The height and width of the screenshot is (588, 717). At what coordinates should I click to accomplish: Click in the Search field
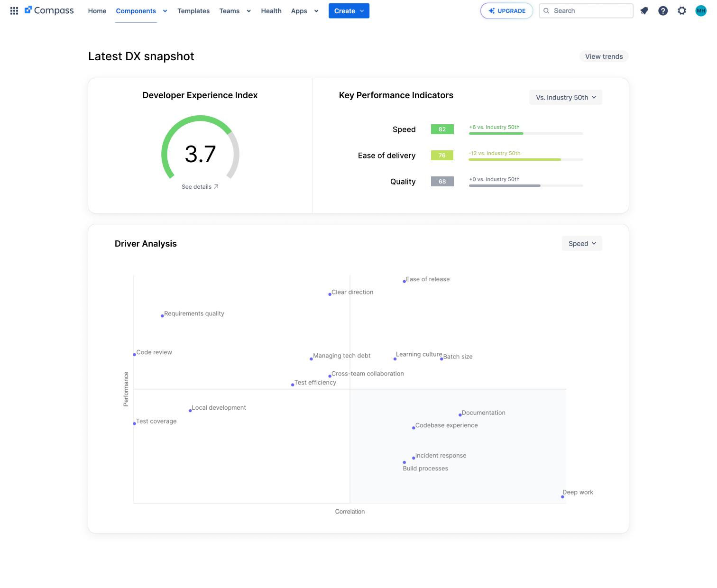pos(586,10)
